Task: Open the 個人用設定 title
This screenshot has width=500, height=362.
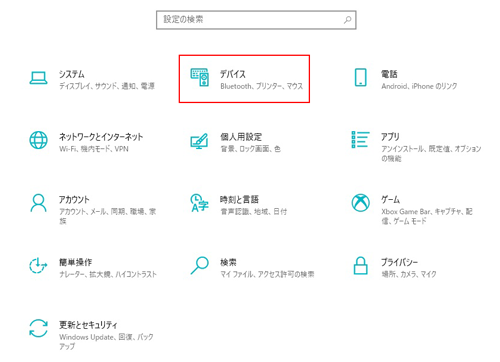Action: tap(241, 137)
